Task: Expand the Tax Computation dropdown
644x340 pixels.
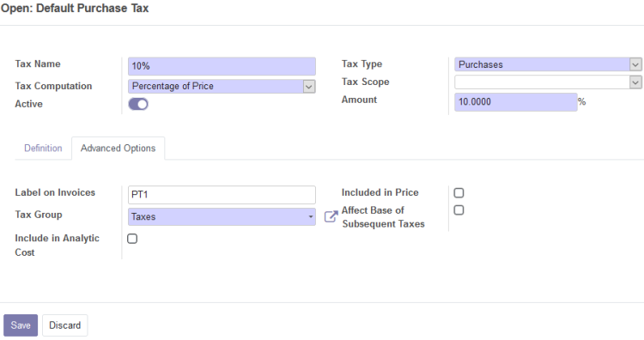Action: tap(222, 86)
